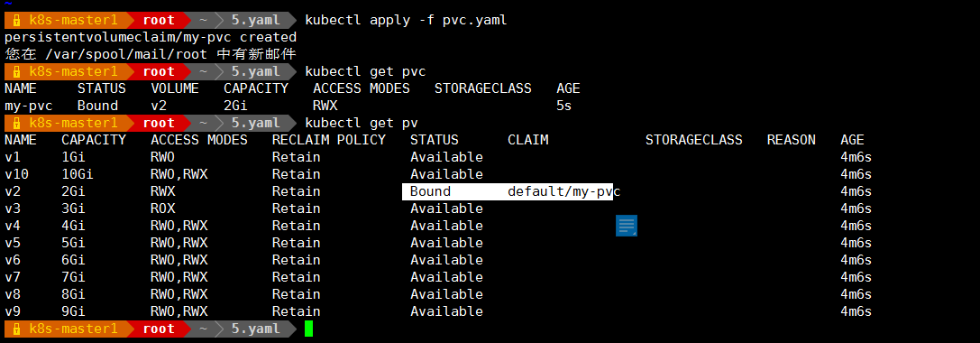Click the blue document icon overlay
This screenshot has width=980, height=343.
tap(627, 226)
